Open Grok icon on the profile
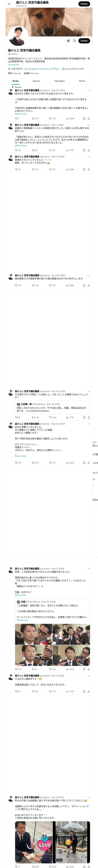This screenshot has width=98, height=868. pos(68,41)
